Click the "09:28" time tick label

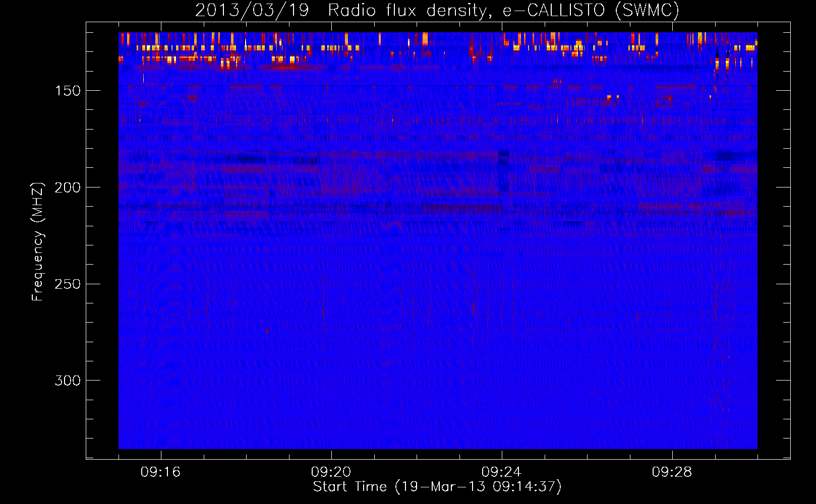[x=672, y=472]
